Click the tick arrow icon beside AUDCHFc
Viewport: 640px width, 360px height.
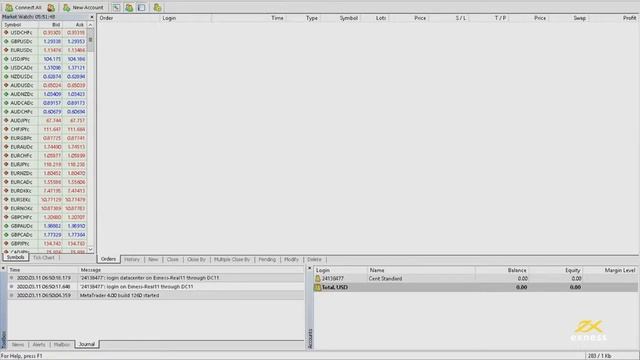coord(6,111)
